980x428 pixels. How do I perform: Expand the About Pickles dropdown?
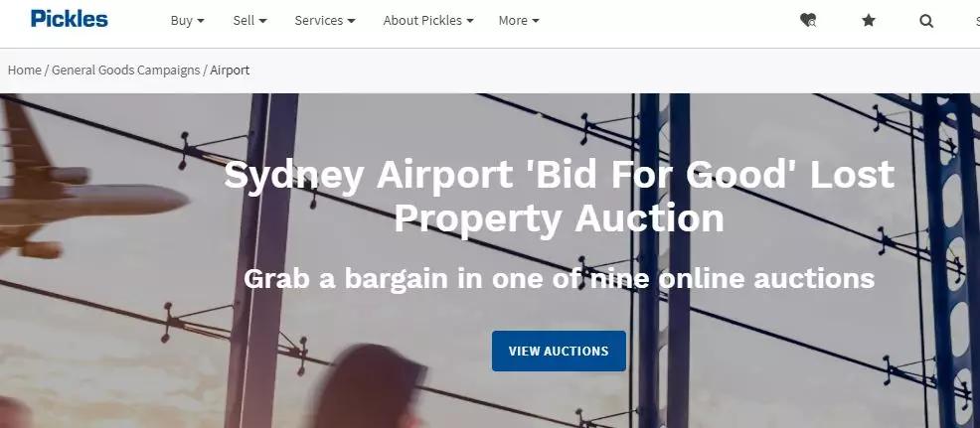tap(428, 21)
